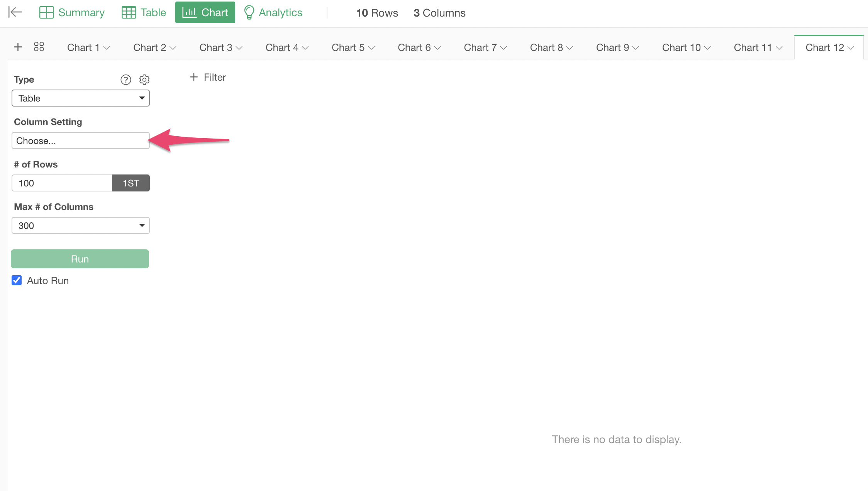This screenshot has width=868, height=491.
Task: Open the chart grid layout icon
Action: (39, 47)
